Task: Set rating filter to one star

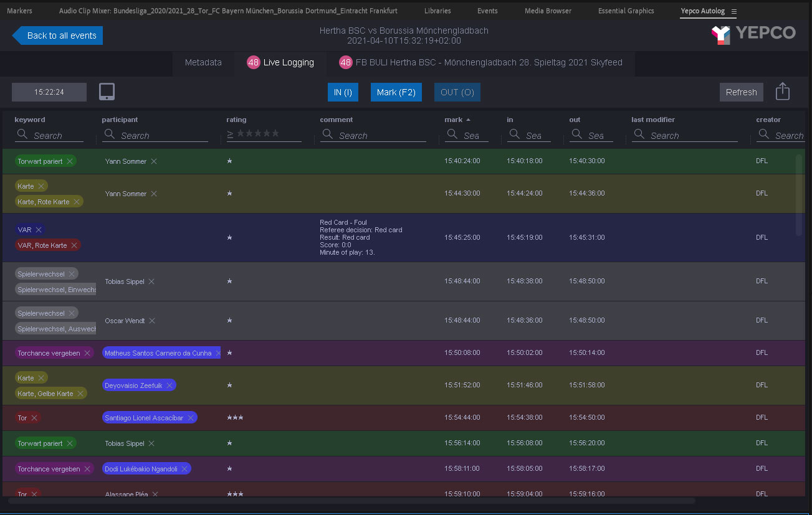Action: pos(241,133)
